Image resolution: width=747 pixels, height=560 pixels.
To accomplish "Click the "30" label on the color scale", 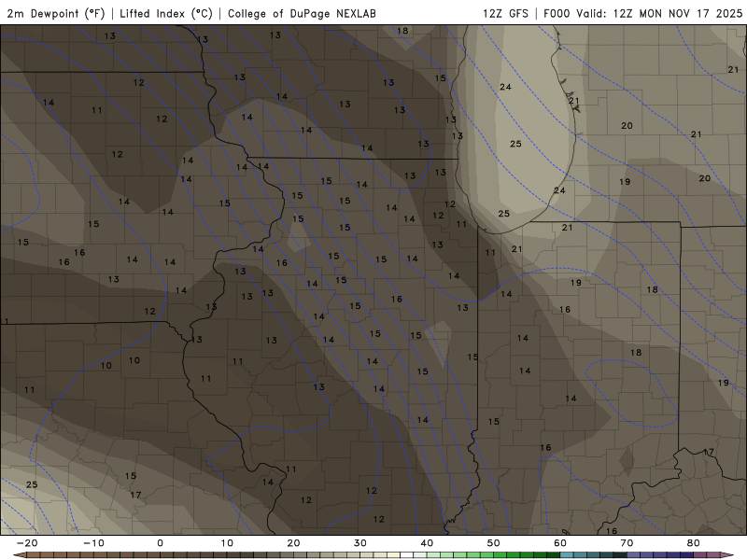I will (360, 543).
